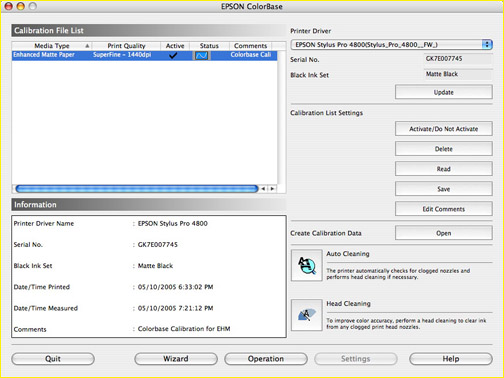Delete the selected calibration file
Viewport: 504px width, 378px height.
444,149
